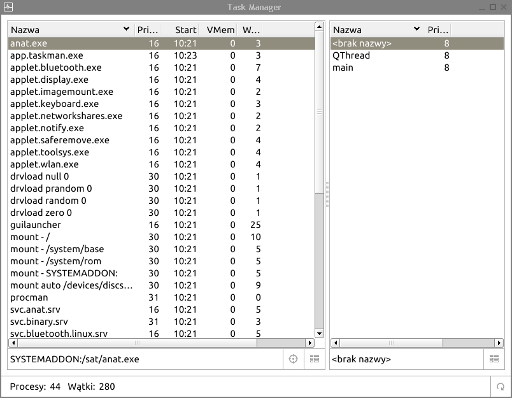This screenshot has height=398, width=512.
Task: Click the 10:23 start time of app.taskman.exe
Action: tap(185, 55)
